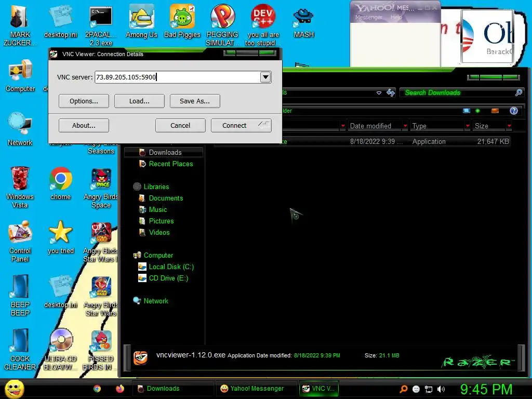Viewport: 532px width, 399px height.
Task: Select the BEEP BEEP desktop icon
Action: coord(20,295)
